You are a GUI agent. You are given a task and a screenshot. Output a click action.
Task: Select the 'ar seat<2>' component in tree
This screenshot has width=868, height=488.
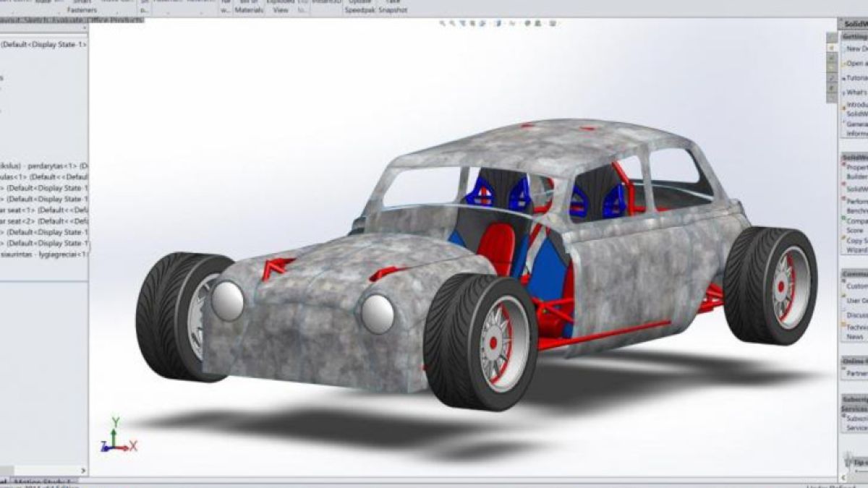(43, 221)
